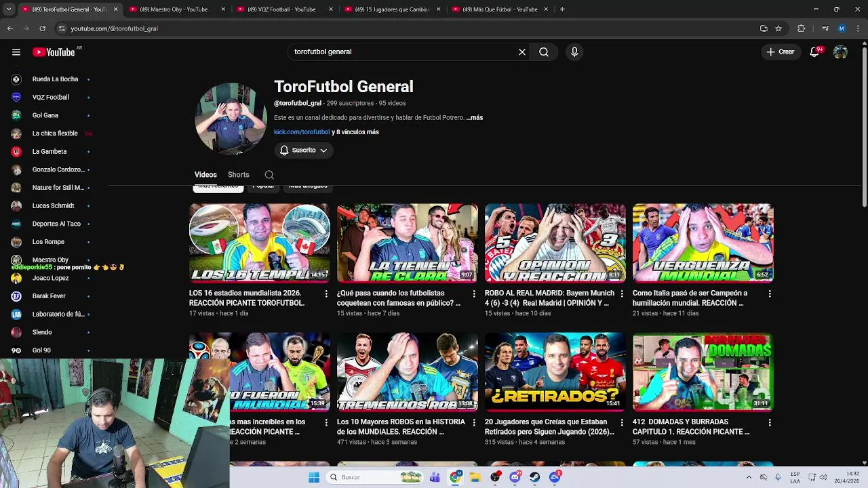
Task: Start voice search with microphone icon
Action: tap(574, 52)
